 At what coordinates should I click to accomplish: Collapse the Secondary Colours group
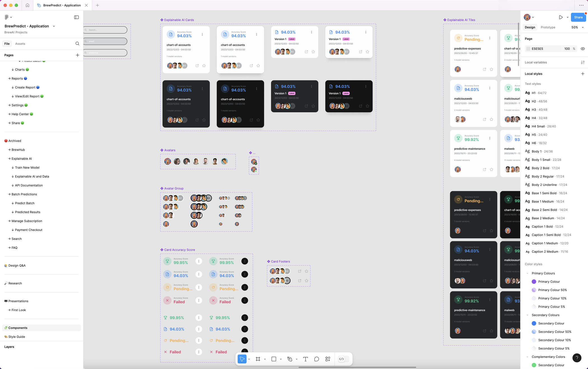click(528, 315)
